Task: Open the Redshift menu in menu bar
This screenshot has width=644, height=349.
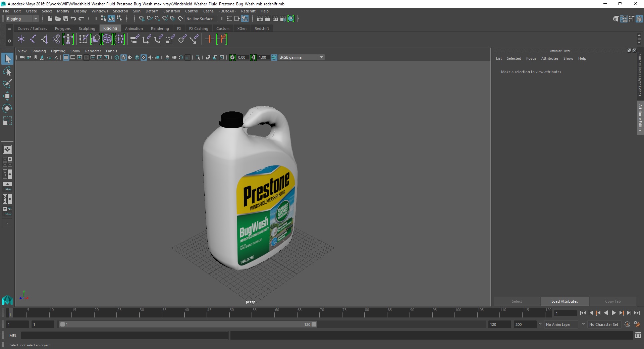Action: (248, 11)
